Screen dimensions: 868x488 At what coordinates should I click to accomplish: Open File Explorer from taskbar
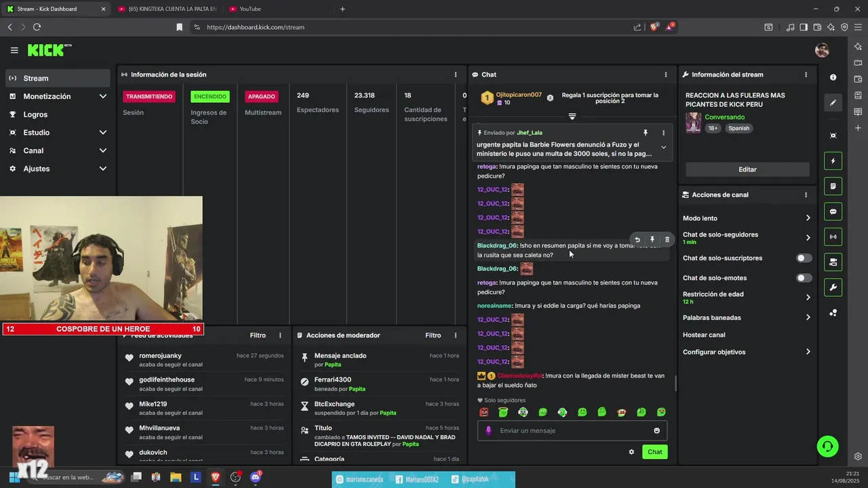176,477
